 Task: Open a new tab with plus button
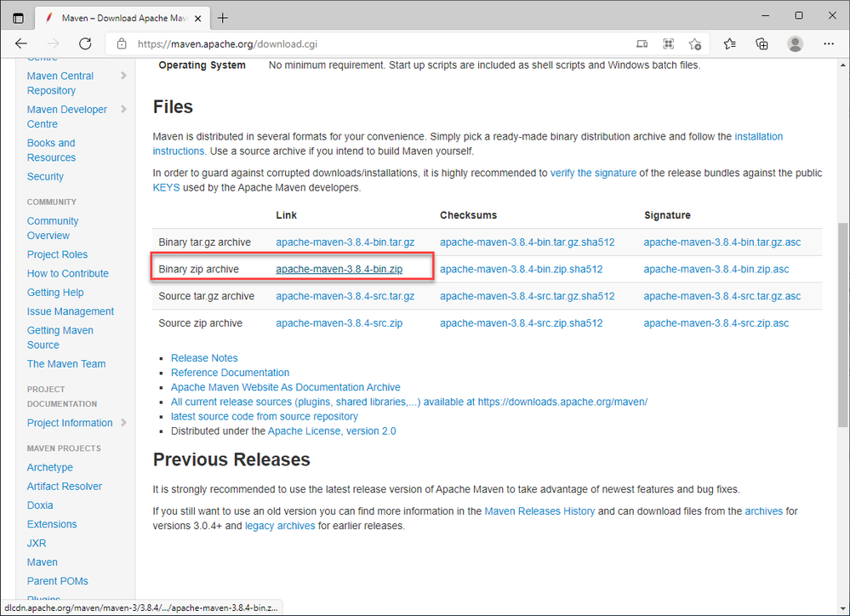point(222,19)
